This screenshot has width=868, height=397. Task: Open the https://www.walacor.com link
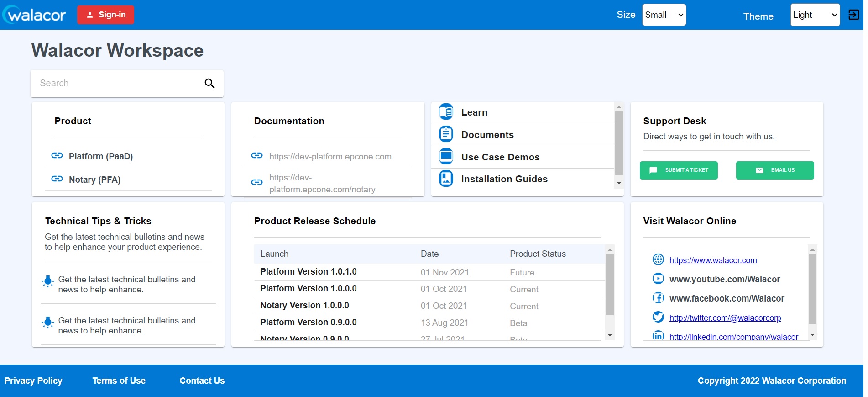point(713,260)
